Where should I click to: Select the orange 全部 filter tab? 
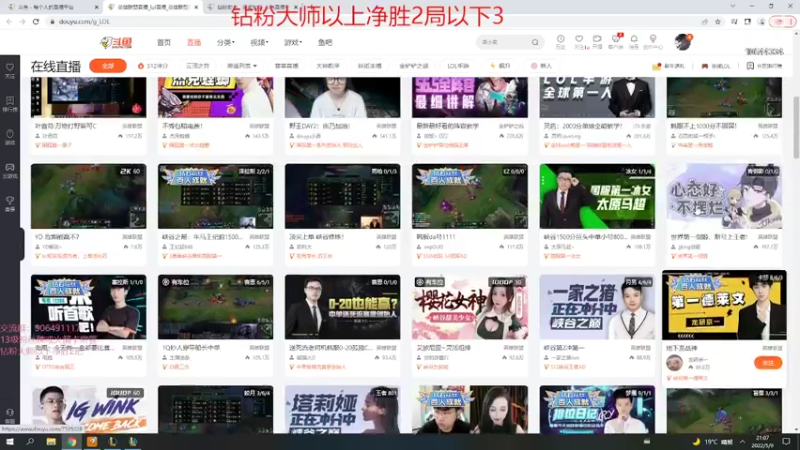point(108,66)
